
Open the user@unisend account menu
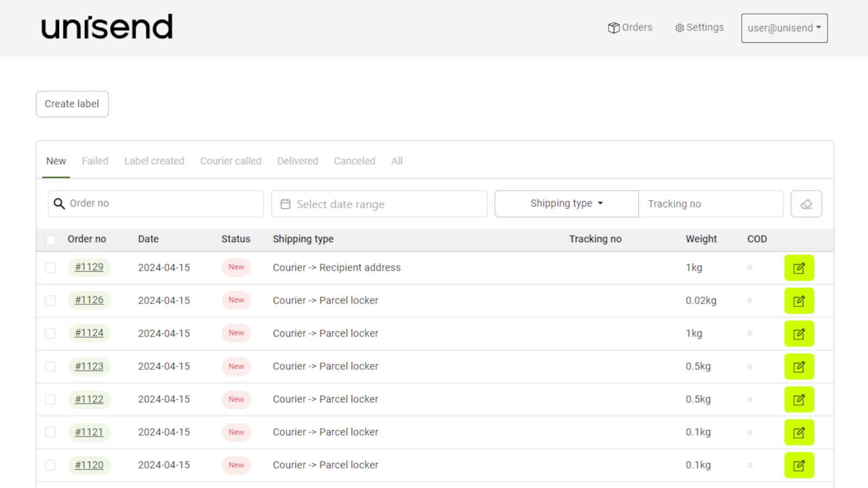click(784, 28)
